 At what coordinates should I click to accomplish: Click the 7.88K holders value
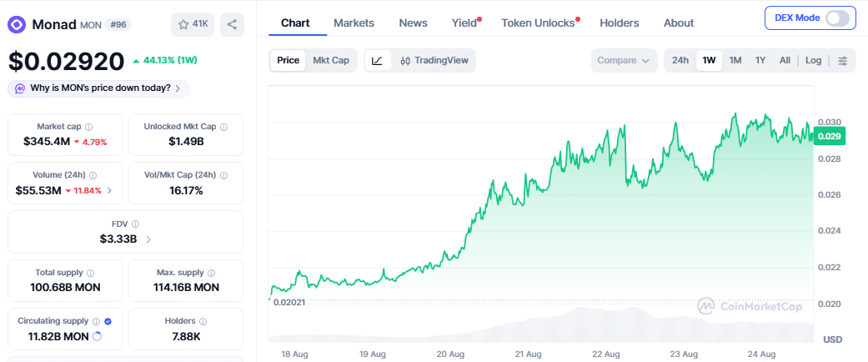point(186,336)
